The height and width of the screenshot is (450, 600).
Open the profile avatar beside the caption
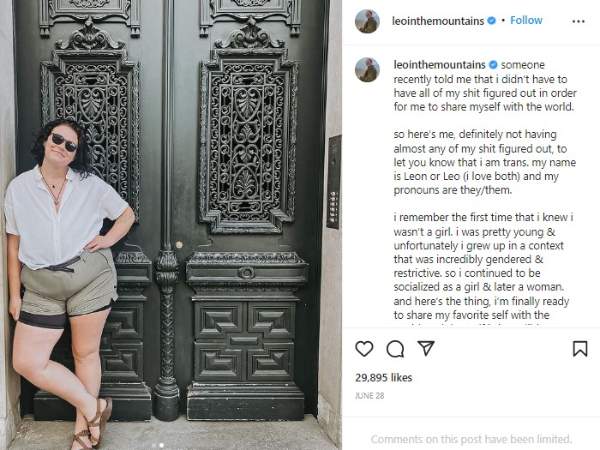[x=367, y=70]
